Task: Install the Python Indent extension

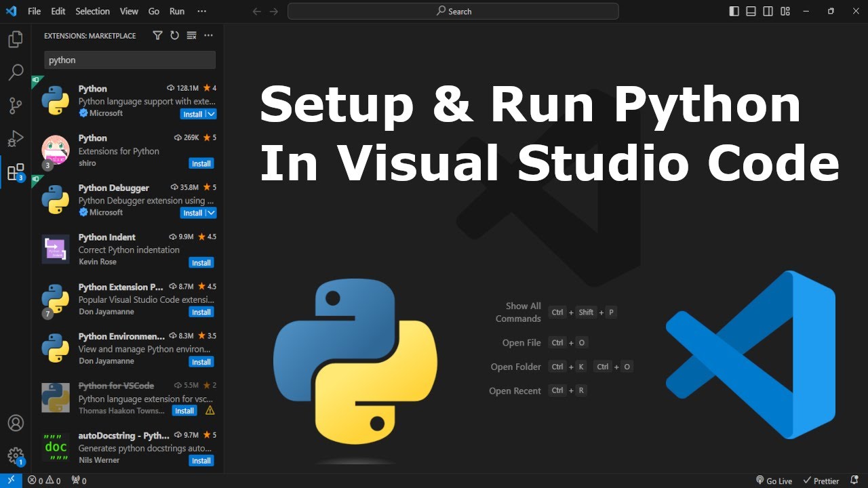Action: (x=201, y=263)
